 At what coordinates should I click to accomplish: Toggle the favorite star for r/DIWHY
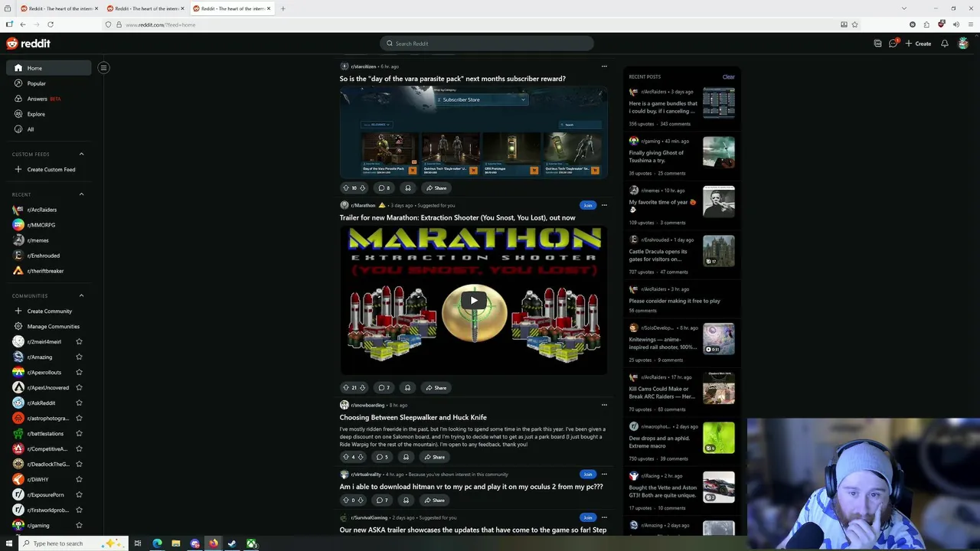click(79, 480)
